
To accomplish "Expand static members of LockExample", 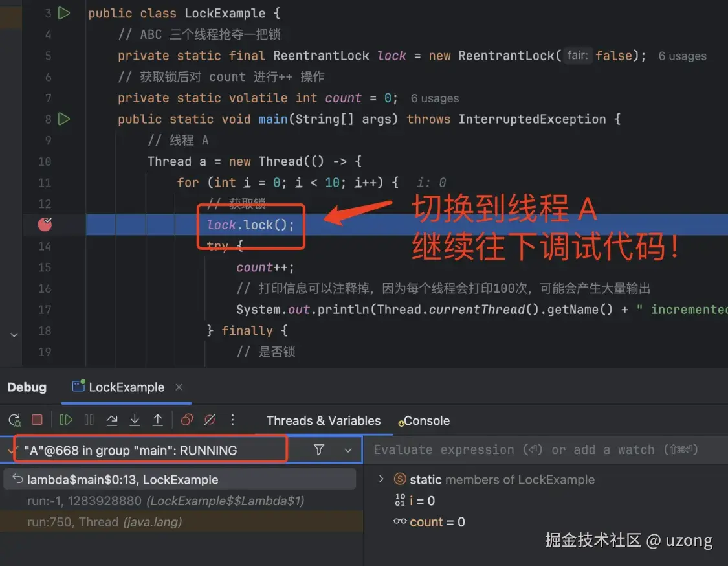I will point(381,479).
